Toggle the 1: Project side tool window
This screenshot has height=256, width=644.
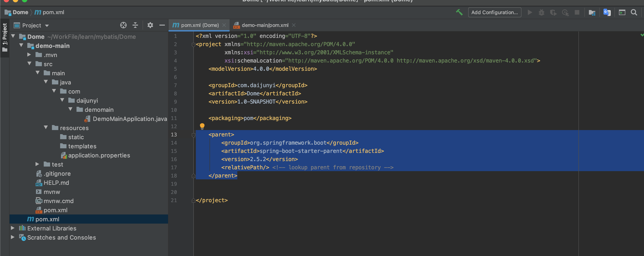coord(5,38)
